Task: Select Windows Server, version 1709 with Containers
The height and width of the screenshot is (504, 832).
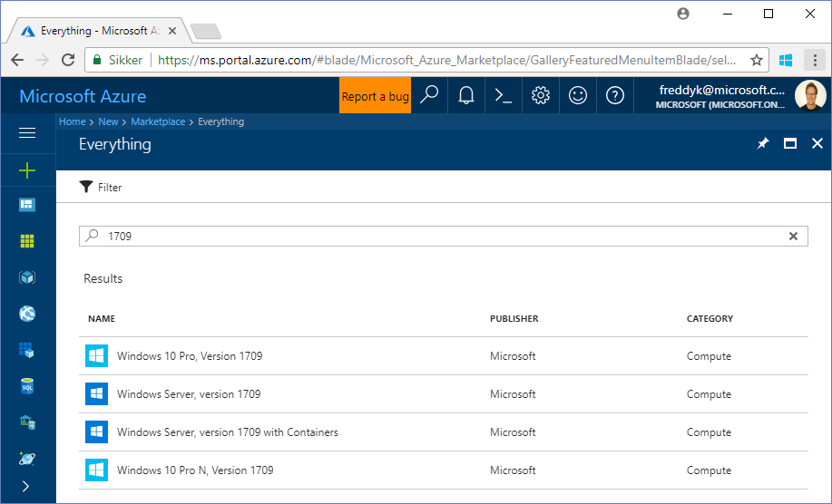Action: (x=227, y=432)
